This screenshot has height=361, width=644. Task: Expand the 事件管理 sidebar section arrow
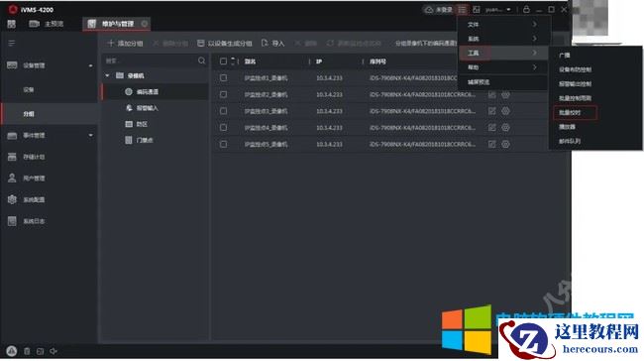(x=90, y=135)
